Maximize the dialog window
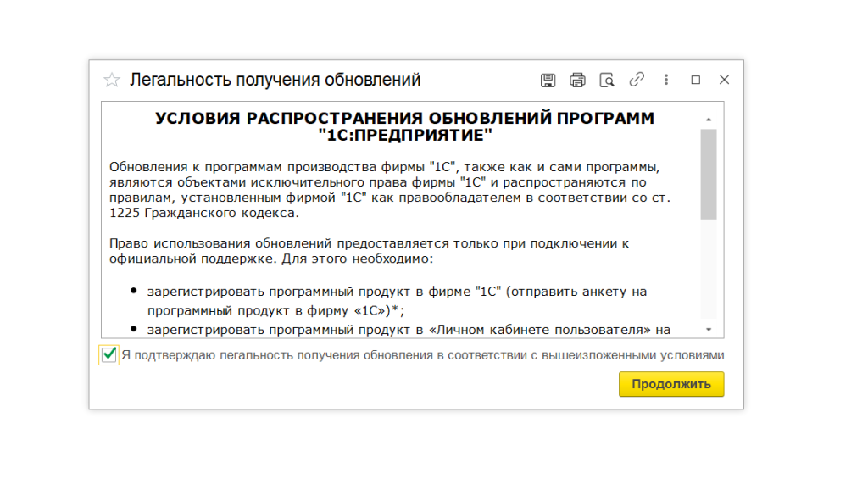 click(696, 80)
